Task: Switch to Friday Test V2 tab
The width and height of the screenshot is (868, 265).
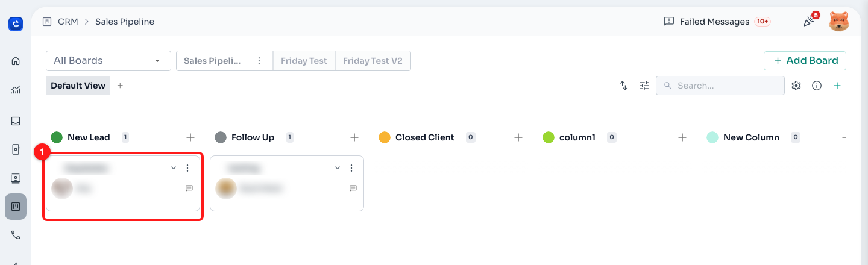Action: [x=373, y=61]
